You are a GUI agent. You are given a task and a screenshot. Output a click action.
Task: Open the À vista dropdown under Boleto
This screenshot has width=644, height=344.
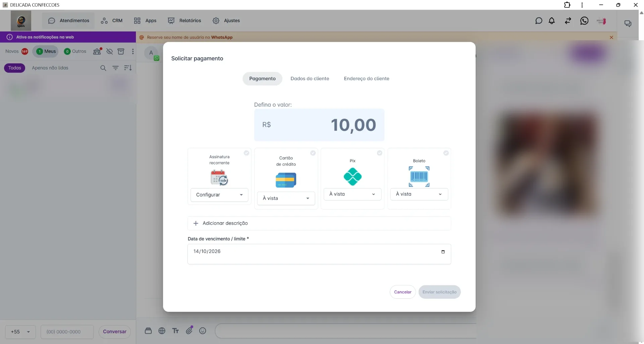point(419,194)
